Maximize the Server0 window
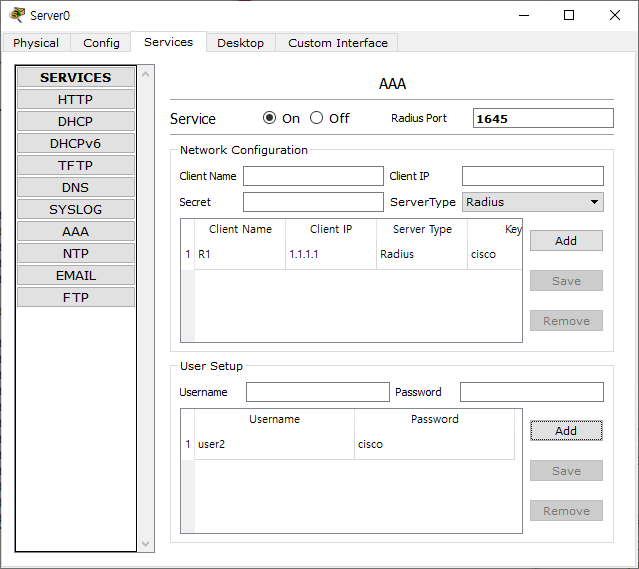The height and width of the screenshot is (569, 639). click(569, 15)
